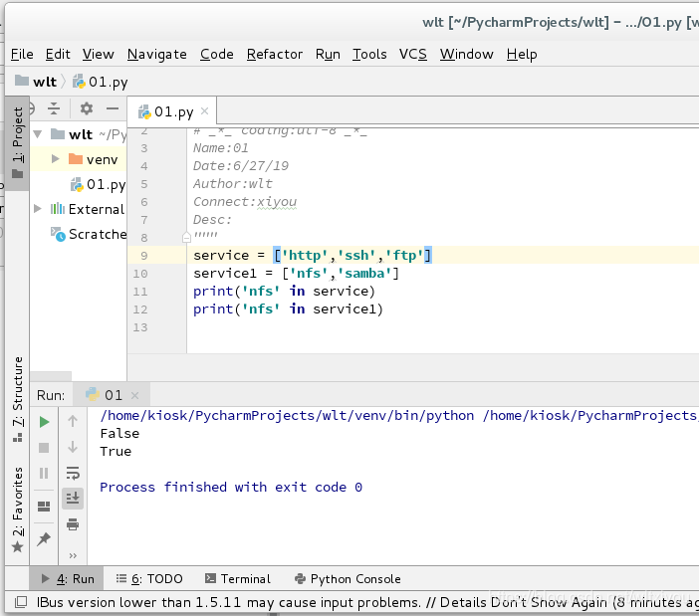This screenshot has height=616, width=699.
Task: Fold the docstring at line 8
Action: 186,238
